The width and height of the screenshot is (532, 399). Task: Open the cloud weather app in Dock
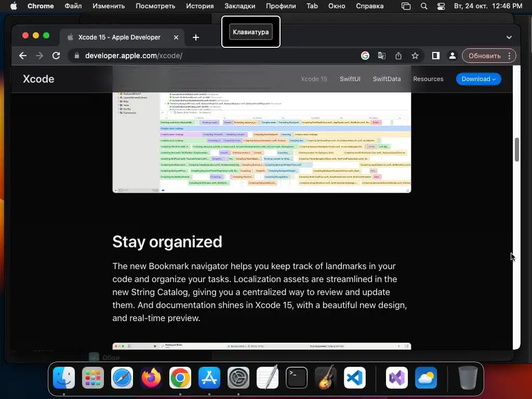pyautogui.click(x=426, y=378)
